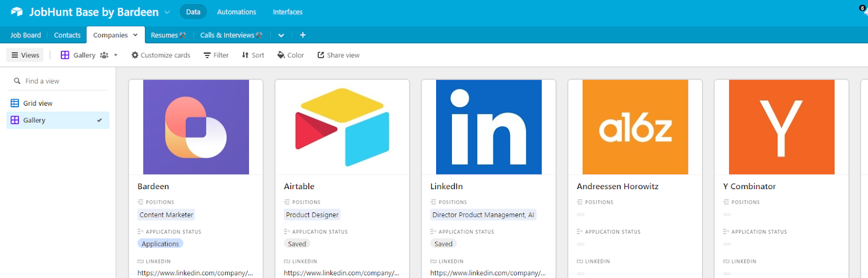The image size is (868, 278).
Task: Open the Interfaces tab
Action: (288, 12)
